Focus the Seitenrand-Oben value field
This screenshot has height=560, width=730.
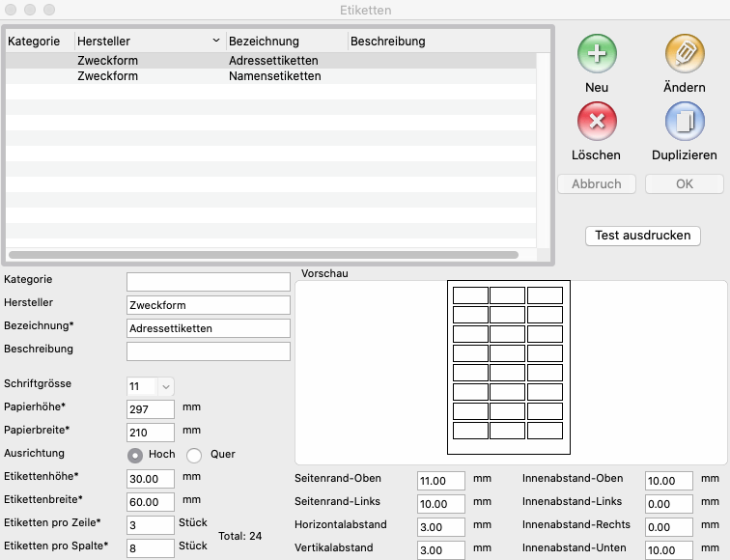pos(440,480)
